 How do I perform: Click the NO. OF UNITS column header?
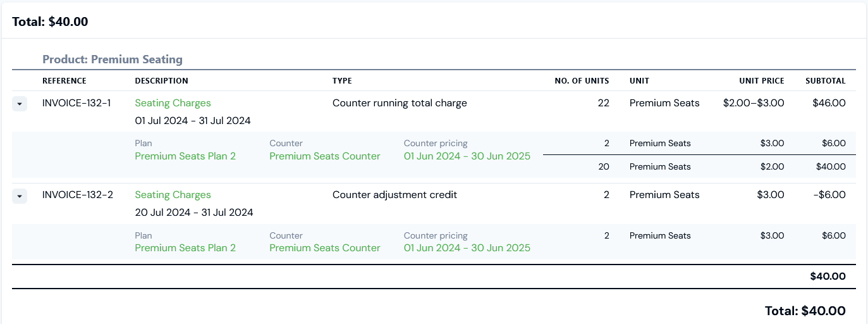coord(582,81)
